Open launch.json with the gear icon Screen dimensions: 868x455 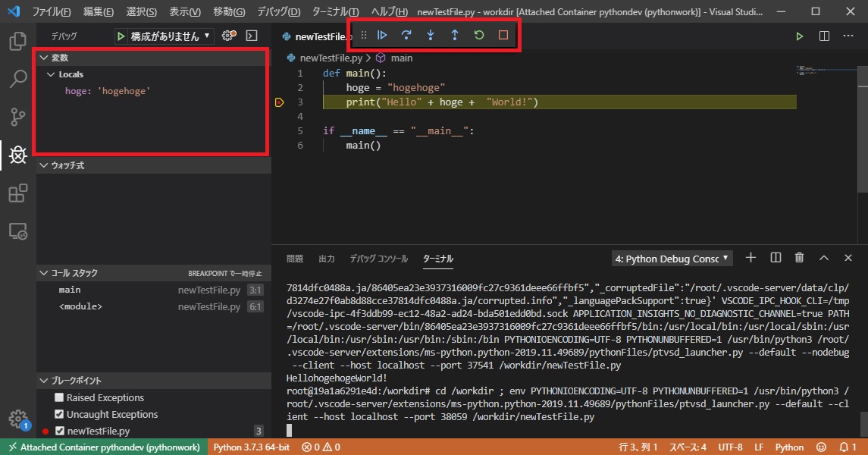click(x=229, y=36)
